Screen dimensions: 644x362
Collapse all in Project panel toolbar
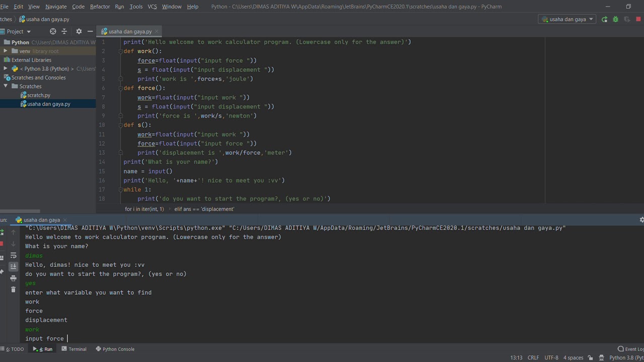65,31
